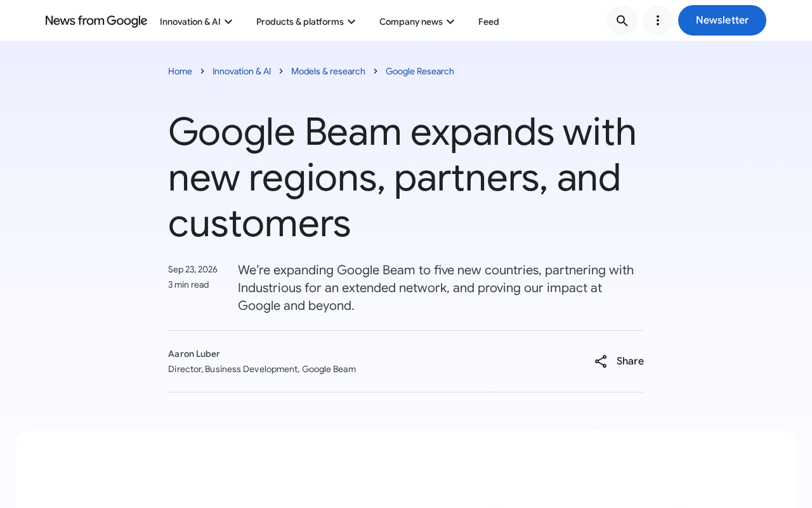Open the search magnifier icon
The height and width of the screenshot is (508, 812).
622,20
